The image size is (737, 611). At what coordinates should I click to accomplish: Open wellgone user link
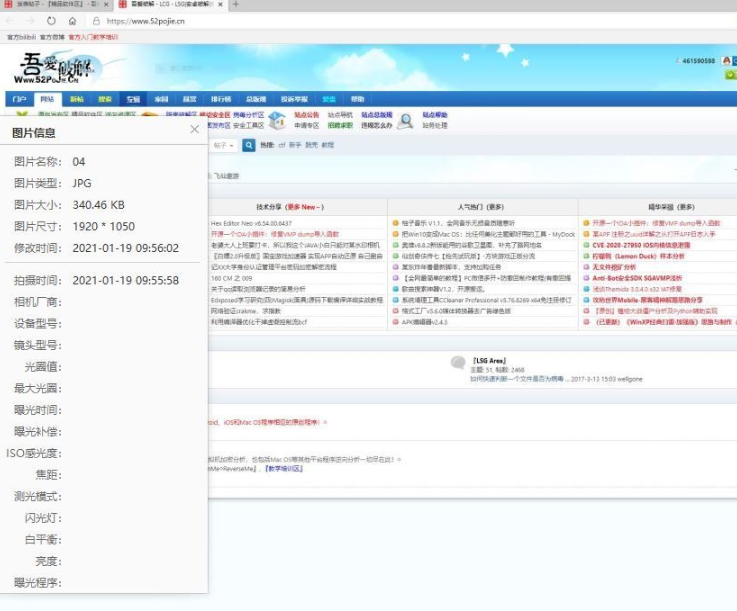pos(629,379)
